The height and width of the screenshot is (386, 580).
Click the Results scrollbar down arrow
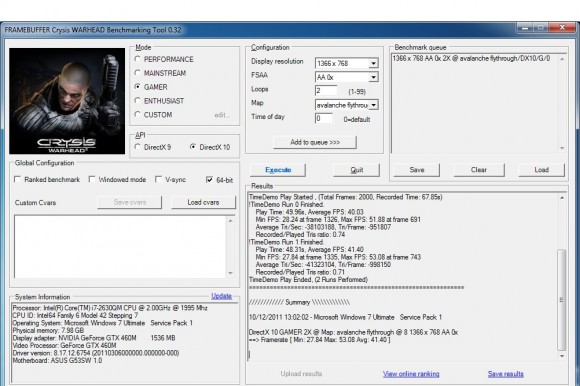[562, 356]
